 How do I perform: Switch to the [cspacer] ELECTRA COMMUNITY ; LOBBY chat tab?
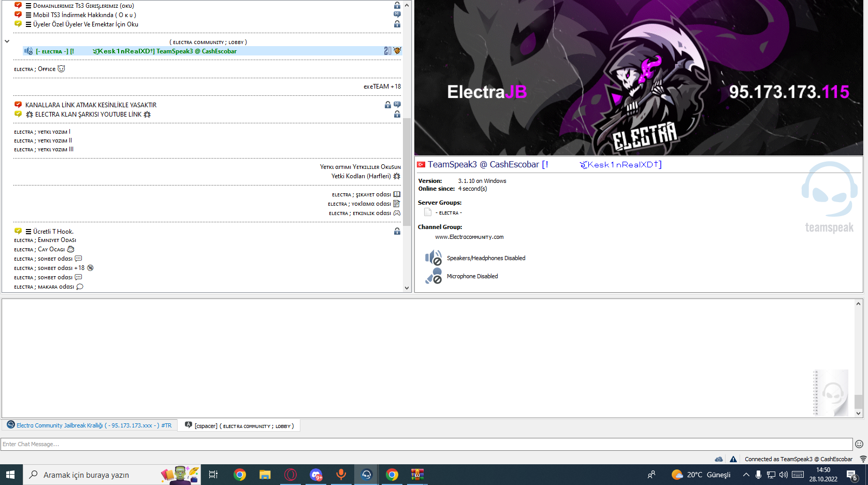(x=240, y=425)
